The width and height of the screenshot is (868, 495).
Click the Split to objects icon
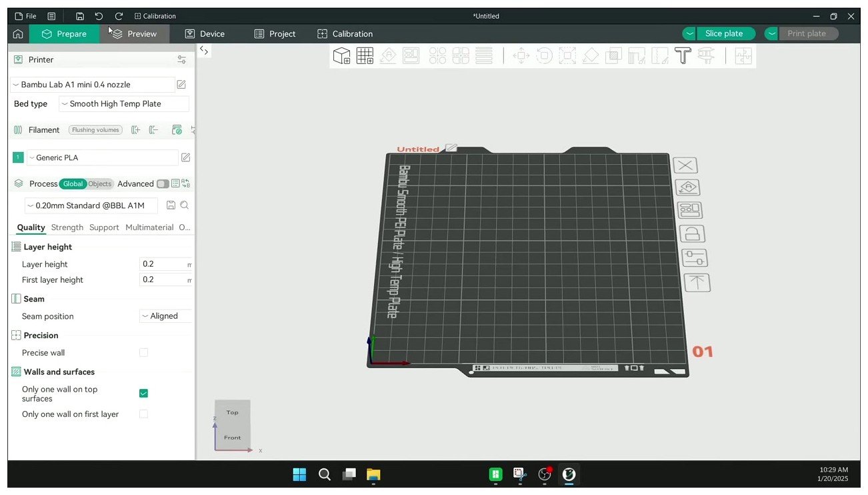[x=437, y=56]
